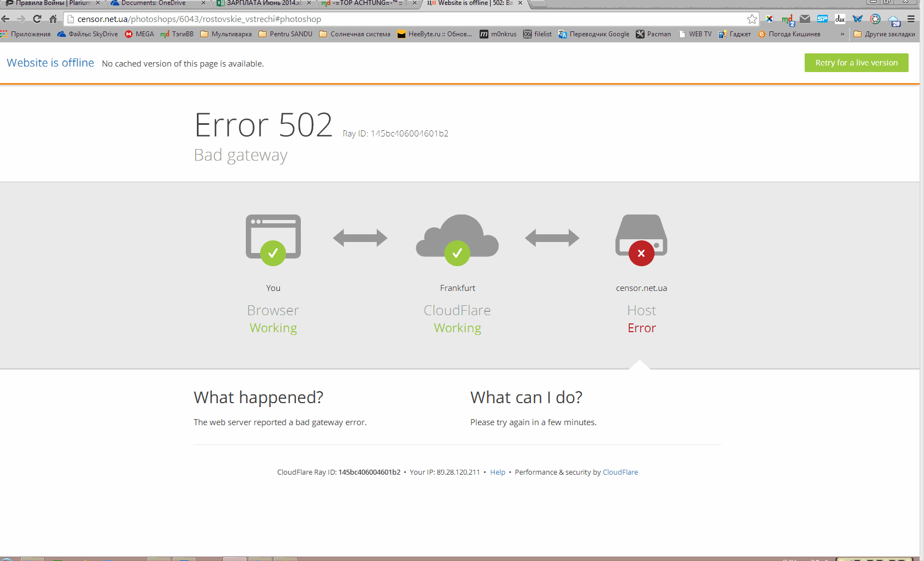
Task: Open the Pentru SANDU bookmark folder
Action: 285,34
